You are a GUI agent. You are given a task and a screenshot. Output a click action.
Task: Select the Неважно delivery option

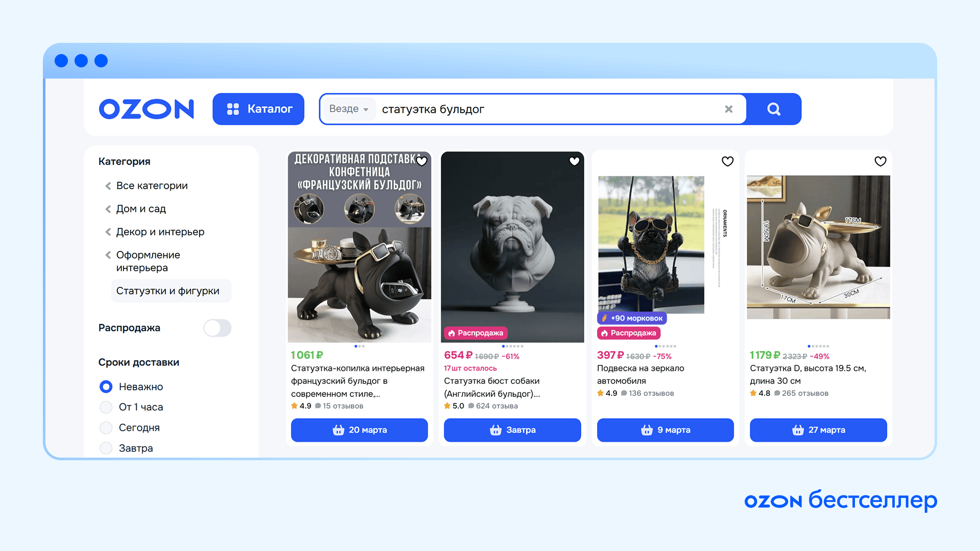point(106,387)
